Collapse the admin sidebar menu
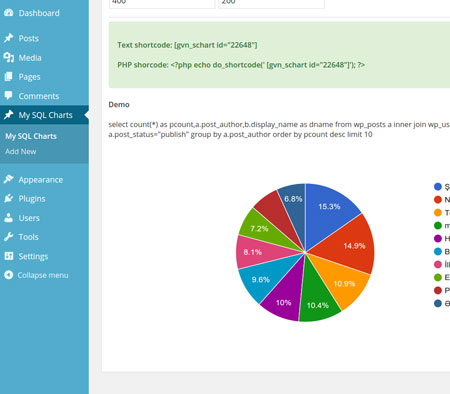Screen dimensions: 450x394 point(36,275)
